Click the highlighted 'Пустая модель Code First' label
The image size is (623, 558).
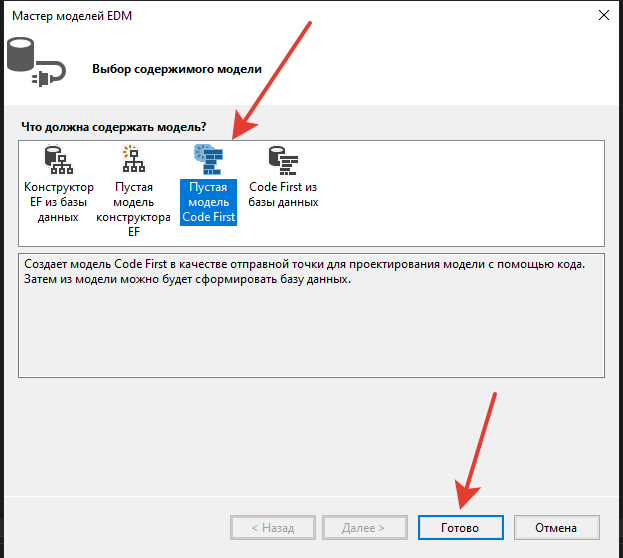coord(209,202)
